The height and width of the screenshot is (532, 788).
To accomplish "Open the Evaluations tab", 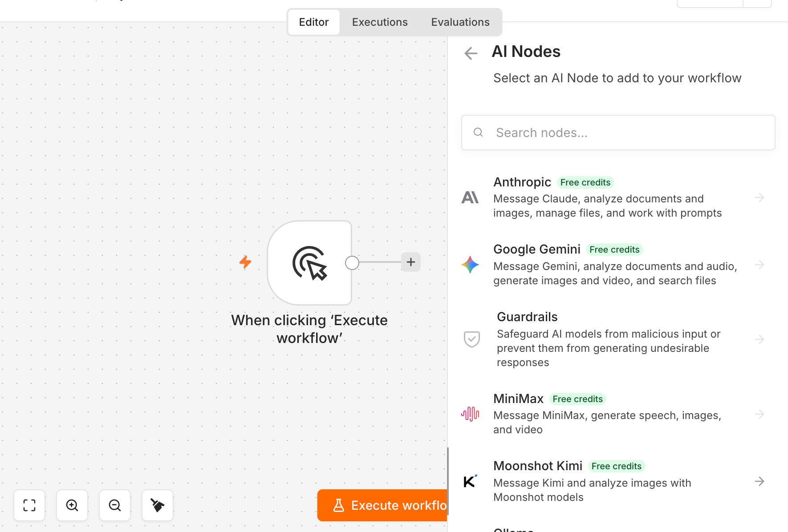I will [460, 22].
